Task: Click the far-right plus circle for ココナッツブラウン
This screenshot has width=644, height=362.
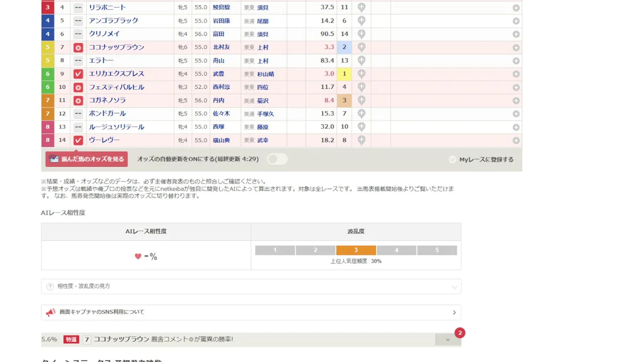Action: pyautogui.click(x=516, y=48)
